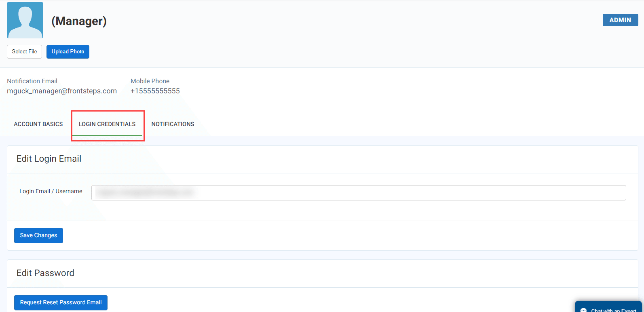Click the Edit Password heading
644x312 pixels.
pos(45,273)
